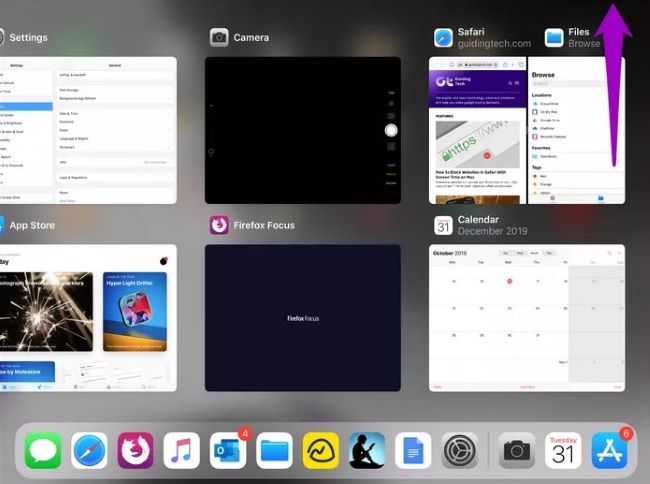Image resolution: width=650 pixels, height=484 pixels.
Task: Tap the shutter button in Camera card
Action: click(x=391, y=131)
